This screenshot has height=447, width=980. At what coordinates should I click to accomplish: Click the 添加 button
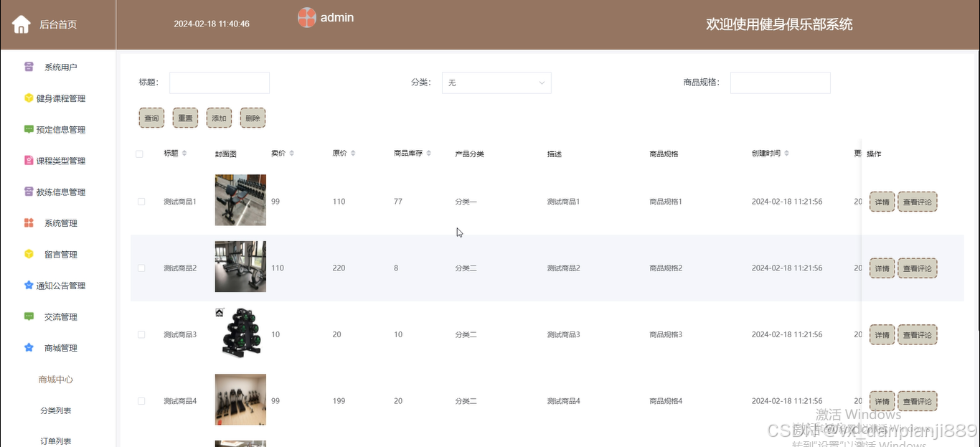[x=219, y=118]
